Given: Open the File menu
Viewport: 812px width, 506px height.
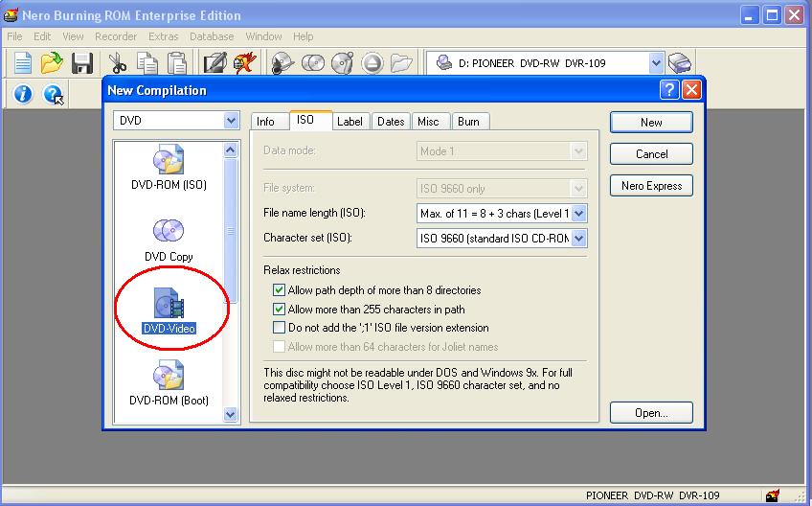Looking at the screenshot, I should pos(14,36).
